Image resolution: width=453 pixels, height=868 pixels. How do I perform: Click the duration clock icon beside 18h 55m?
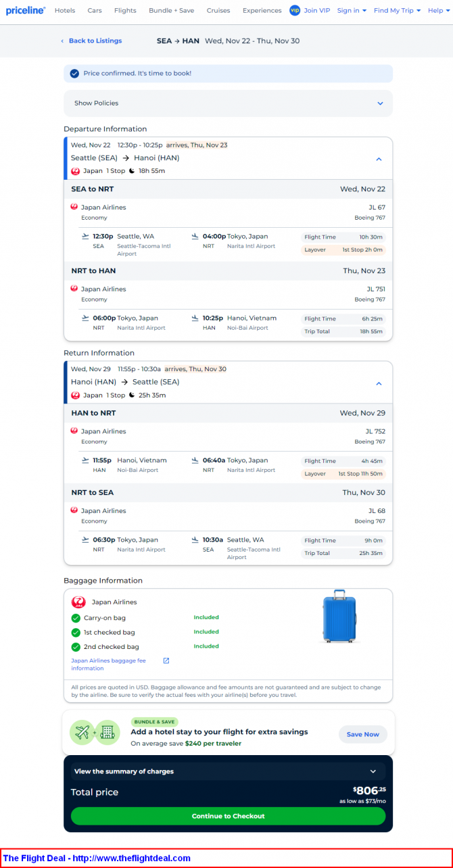pos(132,171)
